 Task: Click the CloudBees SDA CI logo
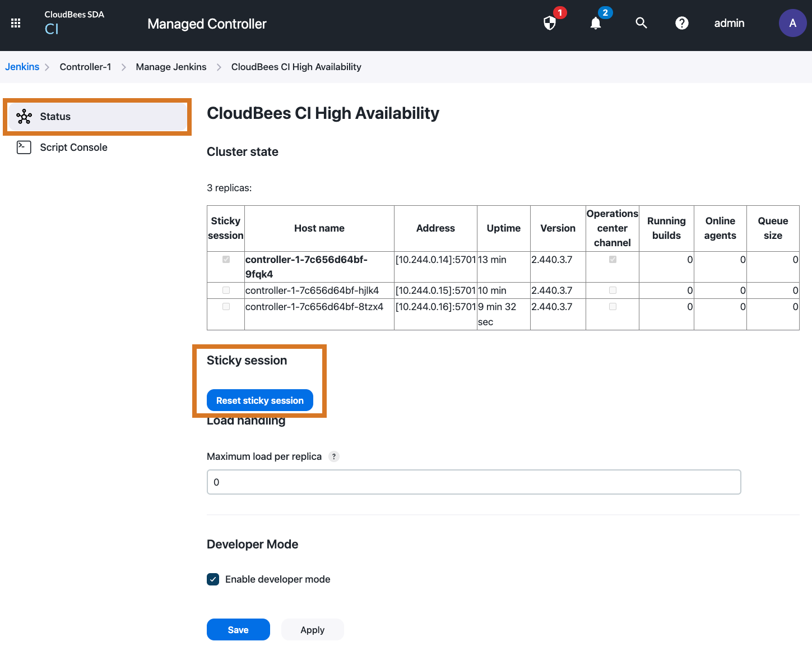pos(74,22)
